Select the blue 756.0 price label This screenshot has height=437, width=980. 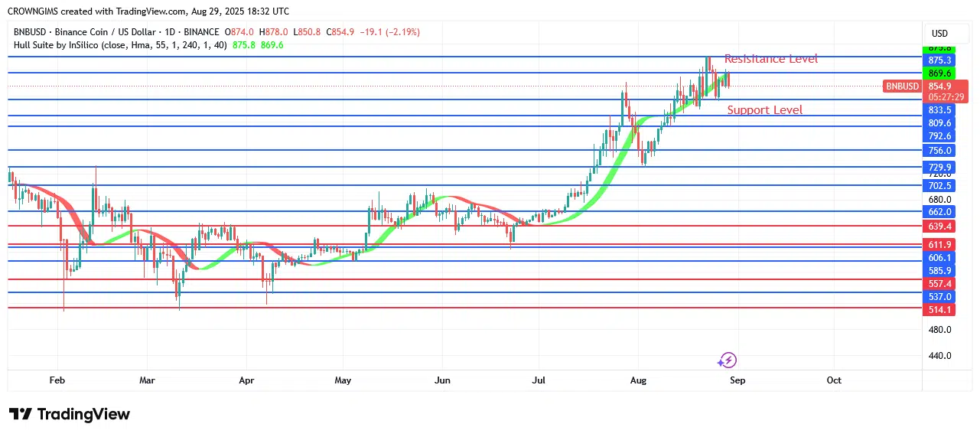(x=939, y=151)
